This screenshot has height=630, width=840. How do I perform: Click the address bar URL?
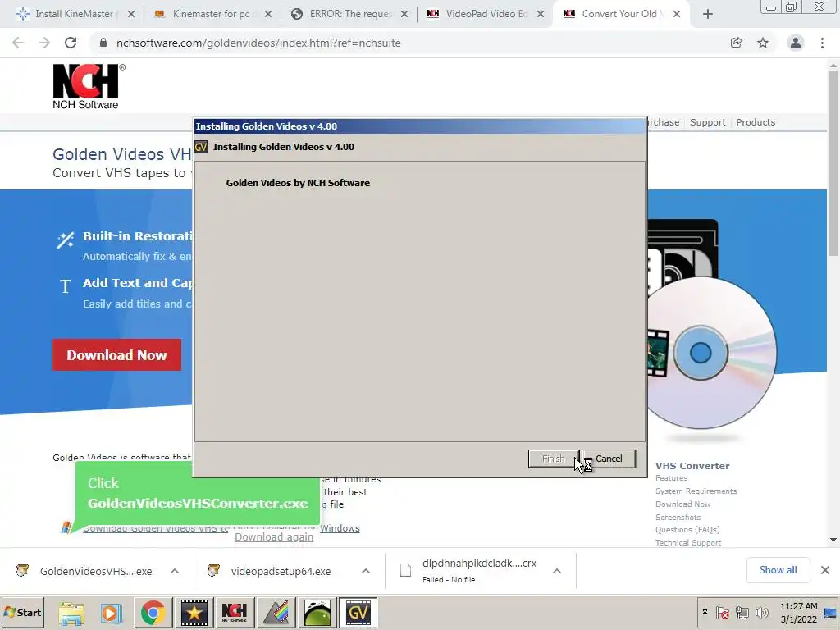tap(258, 43)
